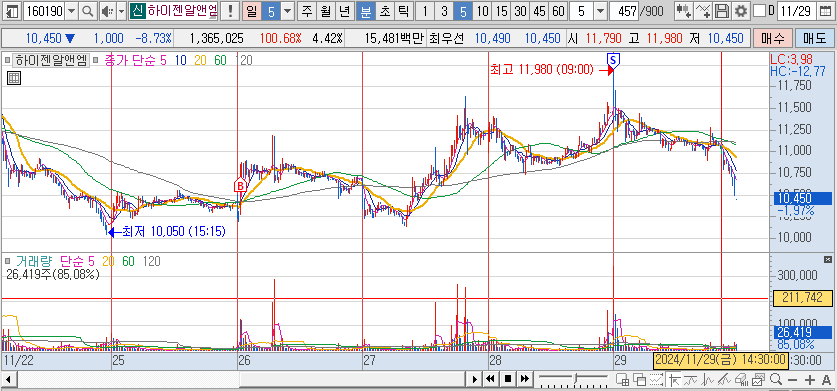Click the A text tool icon

tap(827, 380)
